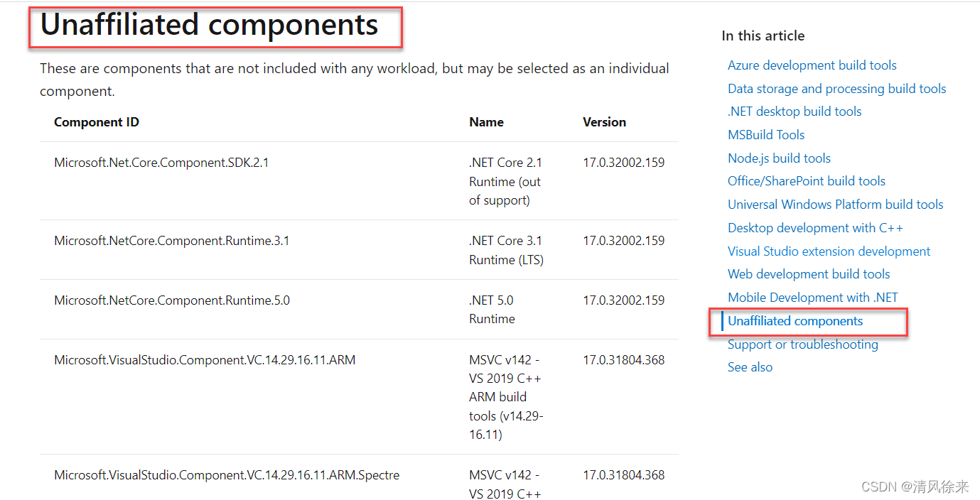The height and width of the screenshot is (500, 980).
Task: Jump to Data storage and processing build tools
Action: click(836, 89)
